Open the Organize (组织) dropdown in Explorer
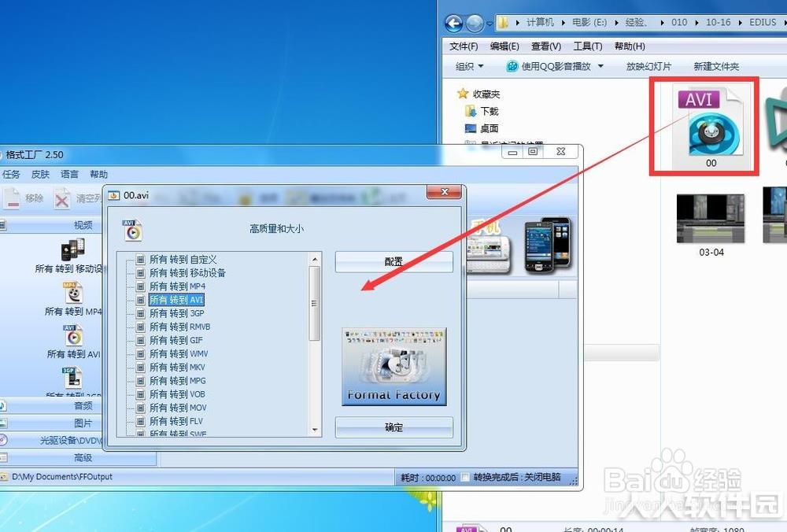787x532 pixels. click(x=469, y=66)
